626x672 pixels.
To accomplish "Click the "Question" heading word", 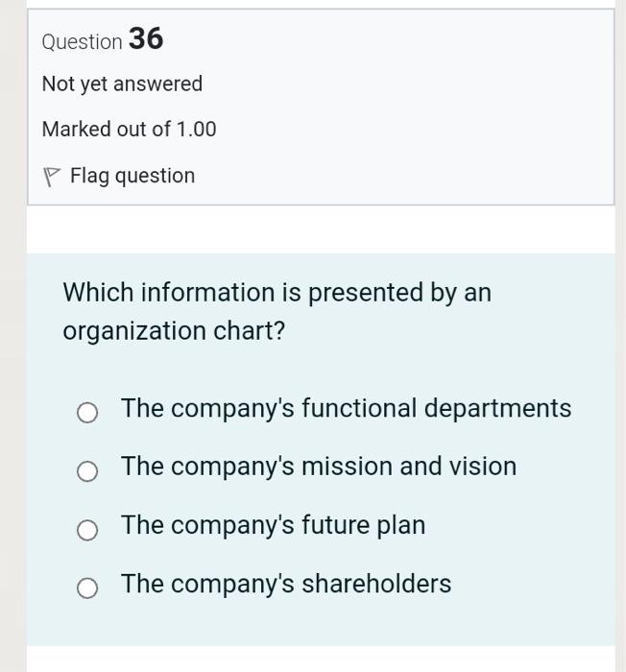I will tap(82, 42).
